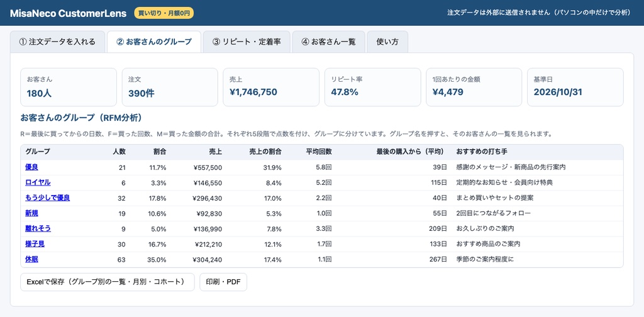Click the ¥304,240 sales cell

tap(208, 260)
